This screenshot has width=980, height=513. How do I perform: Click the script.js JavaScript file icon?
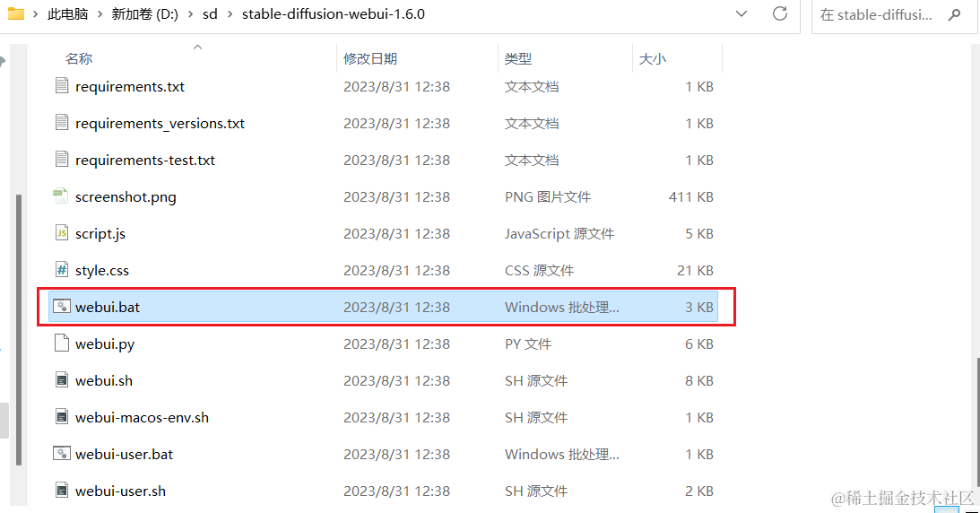pyautogui.click(x=61, y=233)
